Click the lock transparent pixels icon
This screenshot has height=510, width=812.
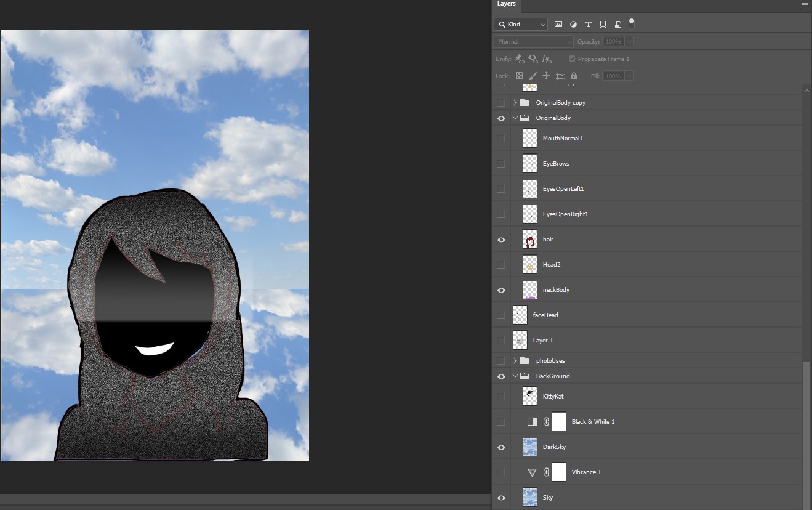coord(519,76)
